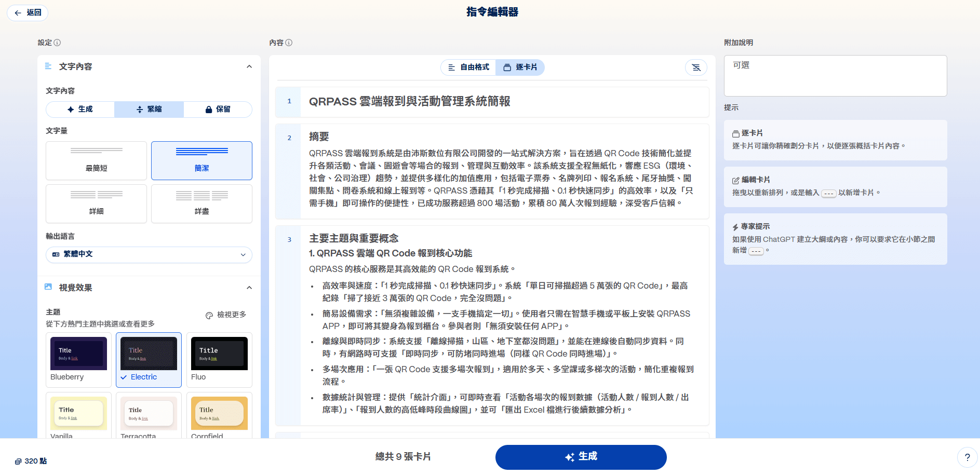Select the 生成 text content mode
This screenshot has width=980, height=475.
[80, 110]
